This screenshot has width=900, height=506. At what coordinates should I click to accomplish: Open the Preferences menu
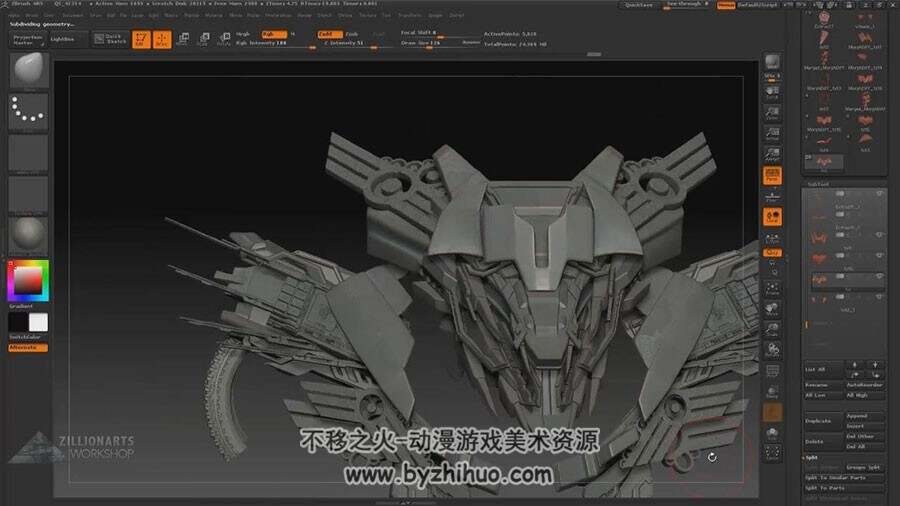click(x=278, y=15)
